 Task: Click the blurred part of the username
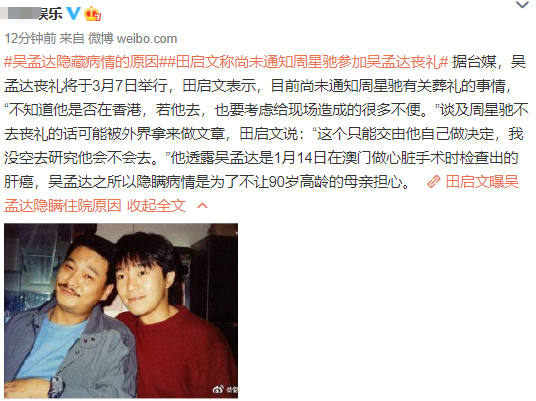(x=21, y=14)
